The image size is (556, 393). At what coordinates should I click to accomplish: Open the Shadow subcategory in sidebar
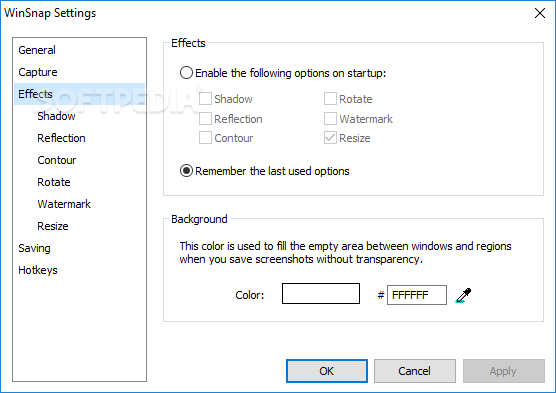56,116
